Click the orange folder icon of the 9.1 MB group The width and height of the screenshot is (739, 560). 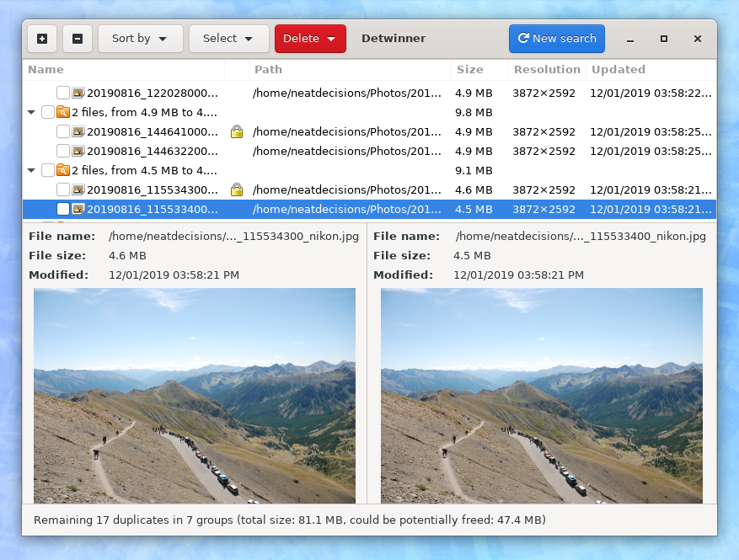tap(62, 170)
